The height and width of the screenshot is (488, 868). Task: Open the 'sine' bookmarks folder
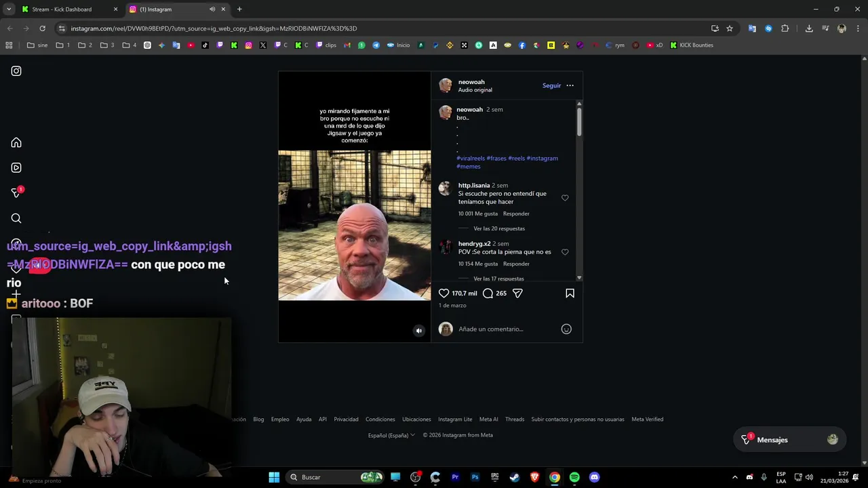37,45
